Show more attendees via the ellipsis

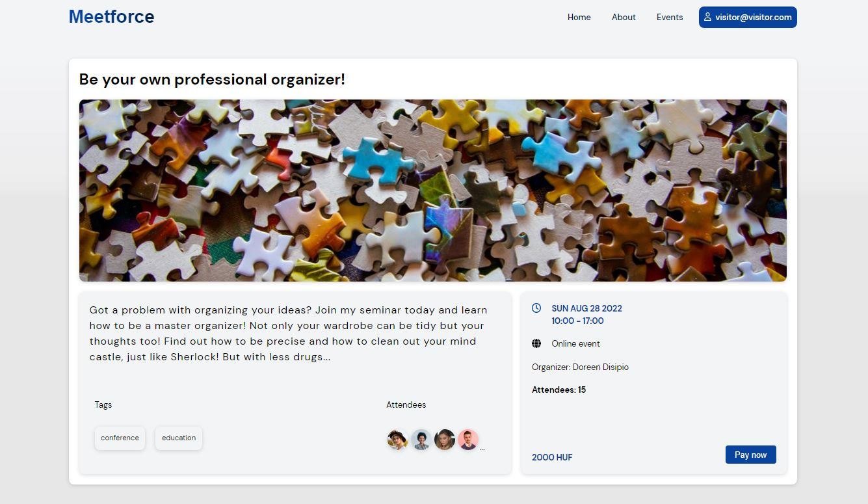tap(482, 448)
